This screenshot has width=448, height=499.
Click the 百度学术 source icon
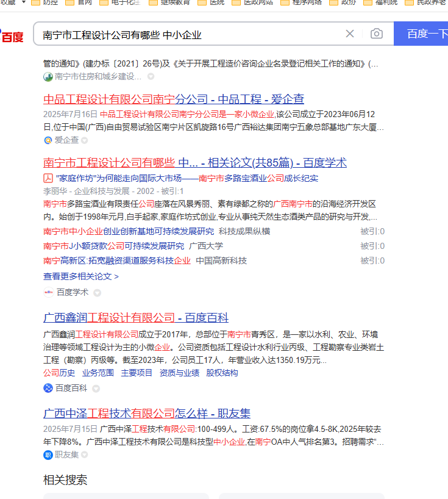48,292
